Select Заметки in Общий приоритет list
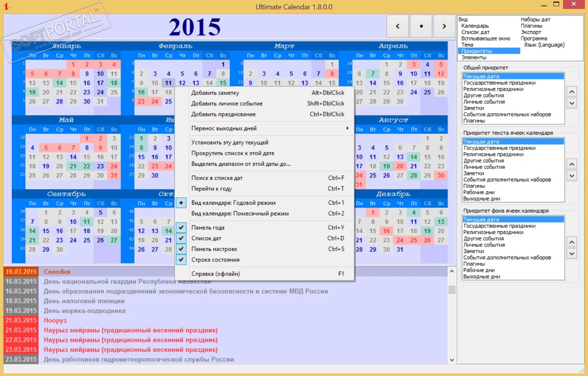 (x=474, y=108)
